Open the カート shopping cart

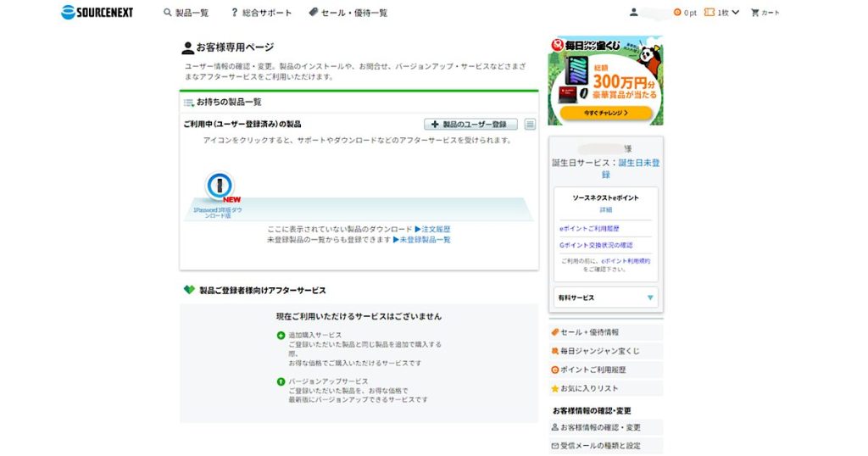coord(765,13)
